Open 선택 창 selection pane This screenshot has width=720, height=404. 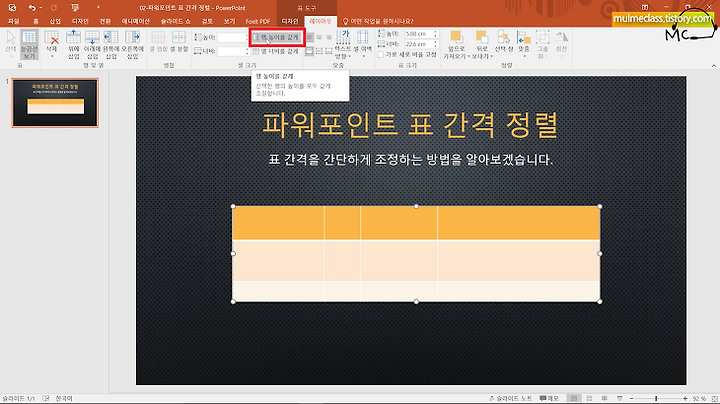coord(504,41)
